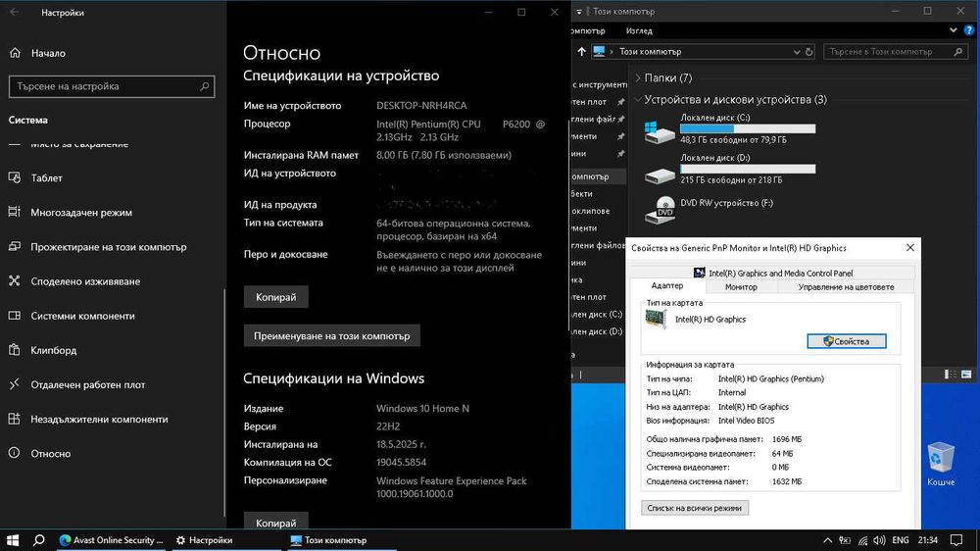Refresh the Този компютър Explorer view
The image size is (980, 551).
click(808, 52)
